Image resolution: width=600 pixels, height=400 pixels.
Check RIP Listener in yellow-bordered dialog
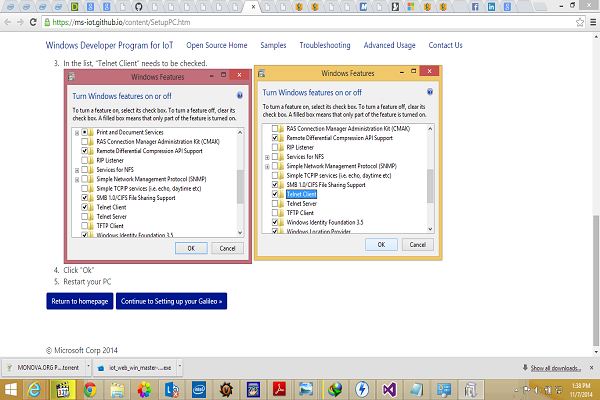coord(275,147)
